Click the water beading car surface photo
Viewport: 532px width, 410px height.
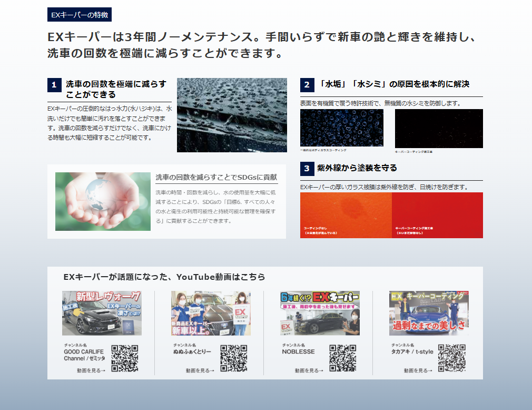232,115
